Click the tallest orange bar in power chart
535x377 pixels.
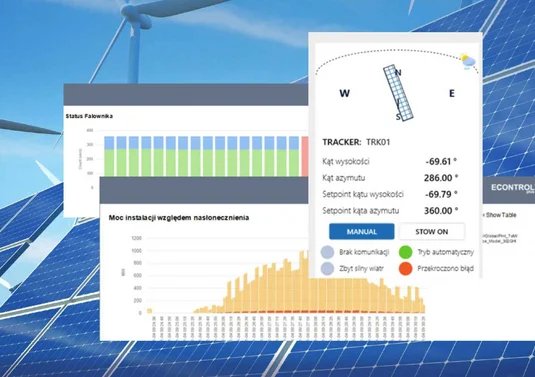[302, 281]
